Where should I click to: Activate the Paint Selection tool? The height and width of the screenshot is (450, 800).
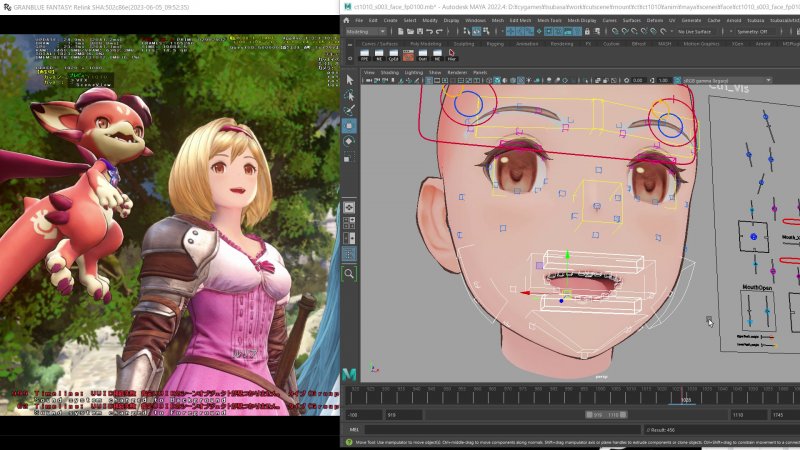coord(349,110)
